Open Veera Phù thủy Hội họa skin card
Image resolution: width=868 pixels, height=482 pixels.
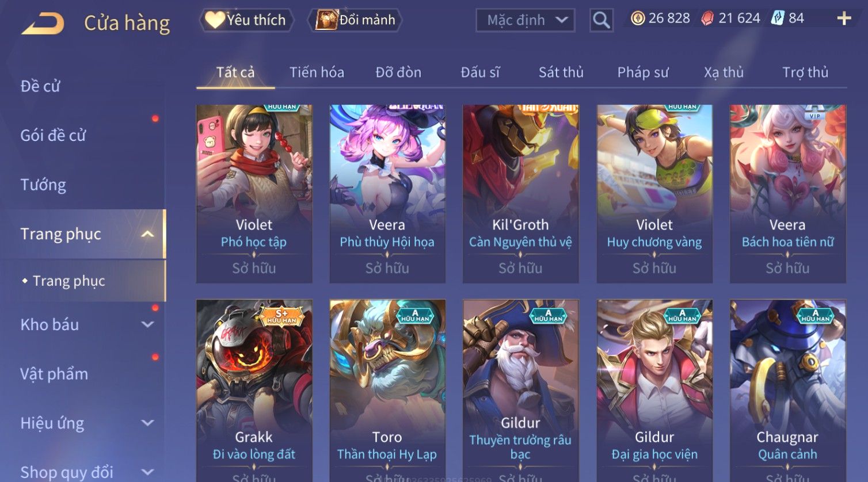[387, 194]
